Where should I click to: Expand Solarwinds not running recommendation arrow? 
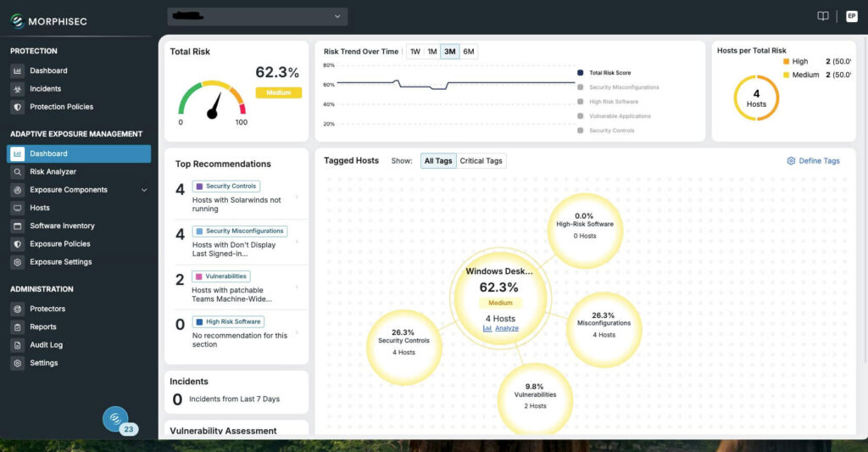tap(298, 197)
